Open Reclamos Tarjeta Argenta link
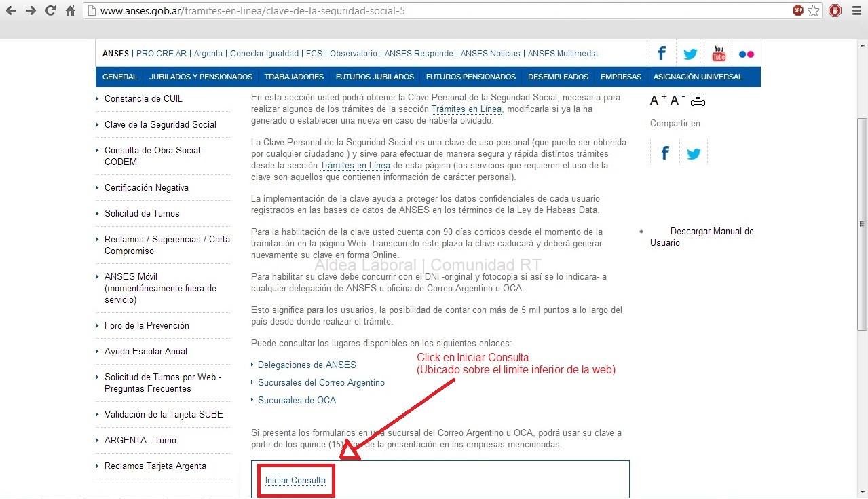The height and width of the screenshot is (499, 868). pos(155,466)
